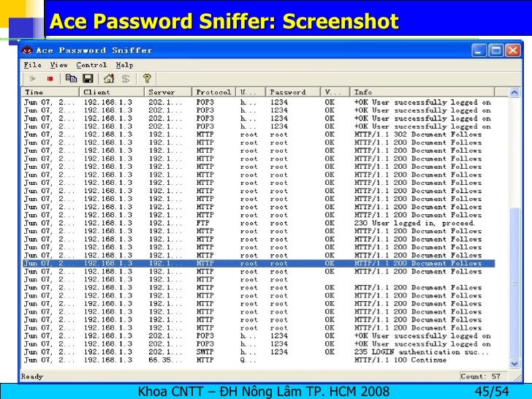Click the Save floppy disk icon
The width and height of the screenshot is (532, 399).
tap(88, 78)
